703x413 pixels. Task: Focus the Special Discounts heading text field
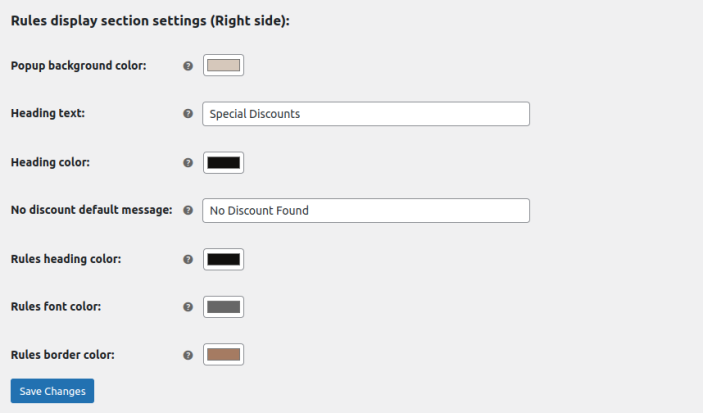[x=365, y=114]
